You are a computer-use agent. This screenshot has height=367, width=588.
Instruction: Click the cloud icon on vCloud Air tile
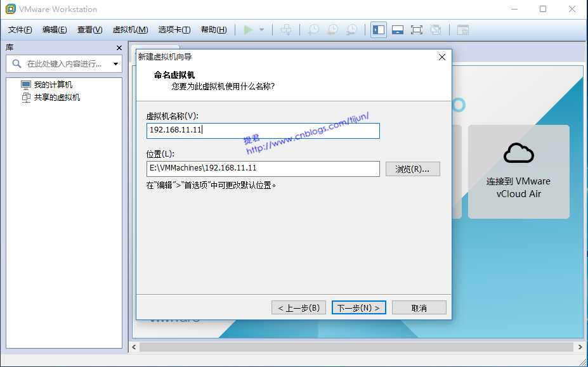519,153
